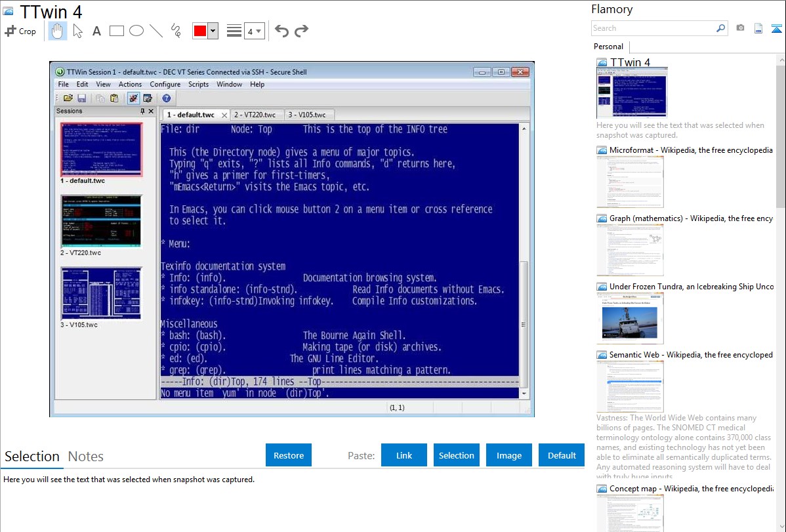This screenshot has height=532, width=786.
Task: Click the Flamory search field
Action: pyautogui.click(x=653, y=28)
